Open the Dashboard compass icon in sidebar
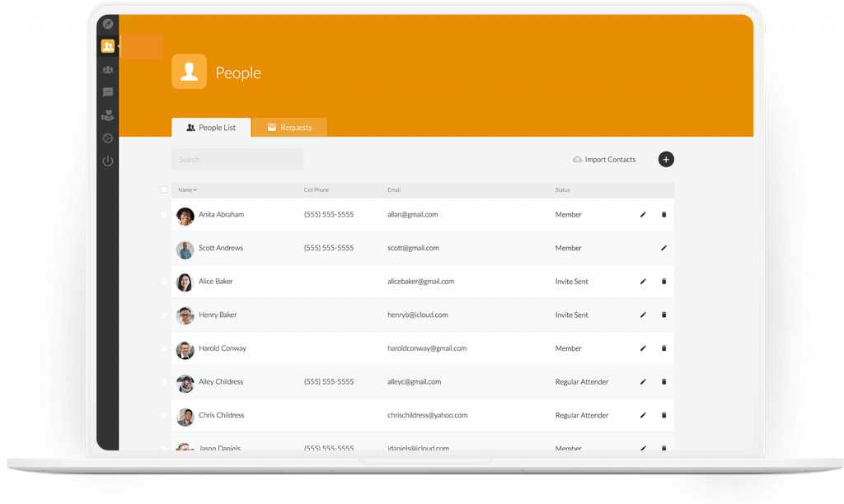 click(x=107, y=23)
